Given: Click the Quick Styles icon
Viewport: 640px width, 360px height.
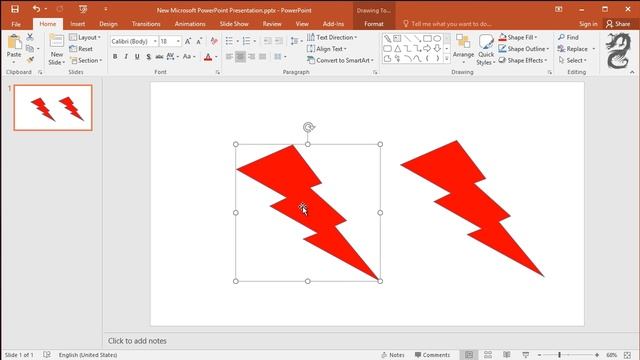Looking at the screenshot, I should 486,42.
